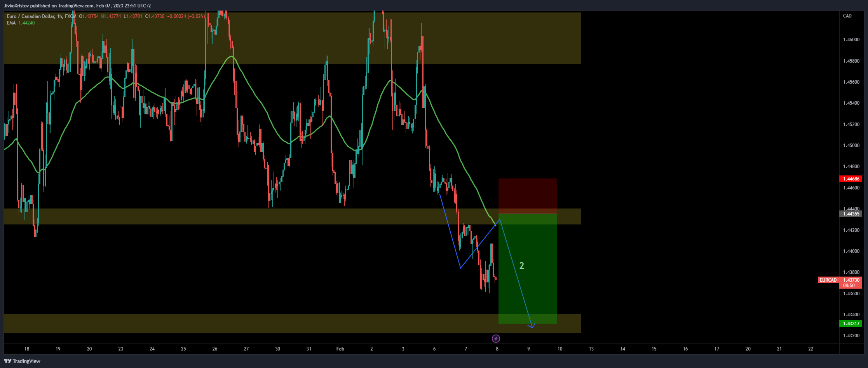Screen dimensions: 868x368
Task: Click the risk-reward ratio label 2 in position box
Action: tap(522, 266)
